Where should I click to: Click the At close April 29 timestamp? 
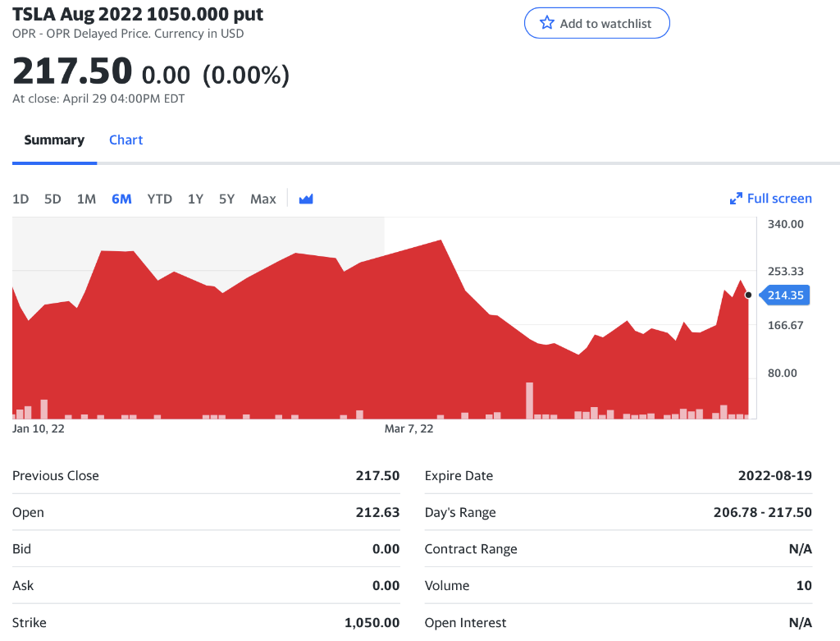click(98, 98)
